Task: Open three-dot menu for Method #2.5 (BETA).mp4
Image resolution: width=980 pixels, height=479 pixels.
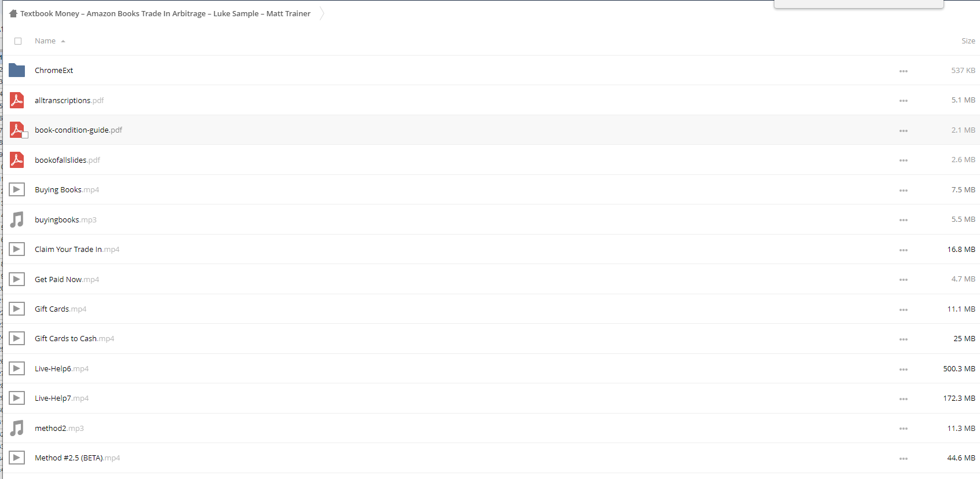Action: 903,459
